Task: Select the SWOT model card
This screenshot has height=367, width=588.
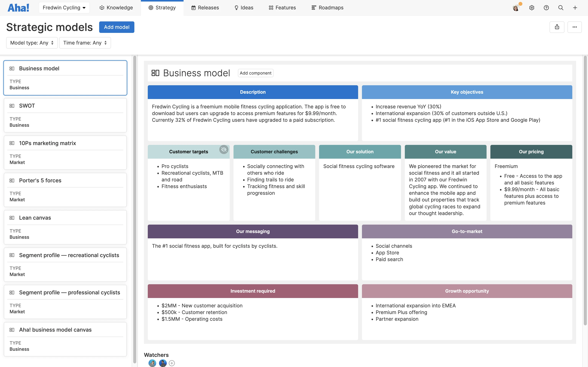Action: tap(65, 115)
